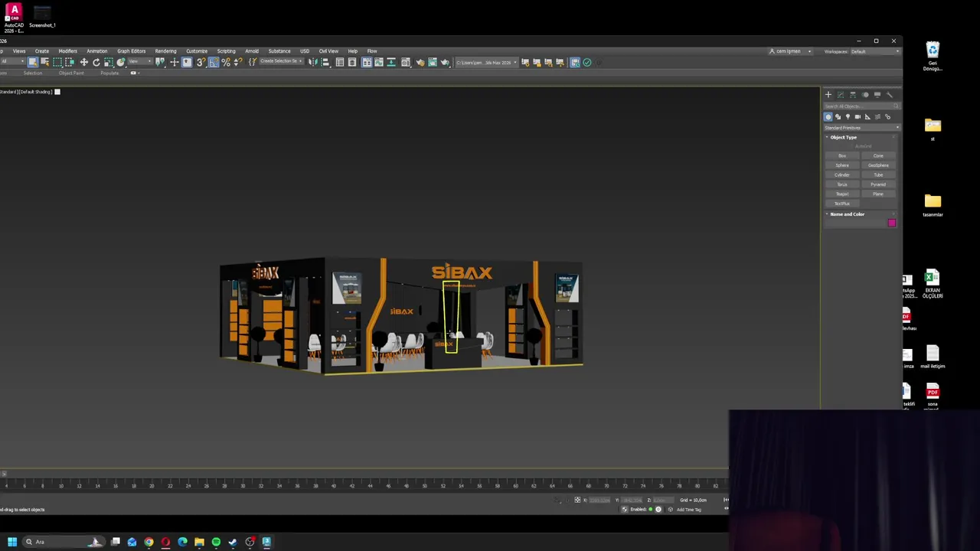Viewport: 980px width, 551px height.
Task: Click the Sphere primitive button
Action: tap(842, 165)
